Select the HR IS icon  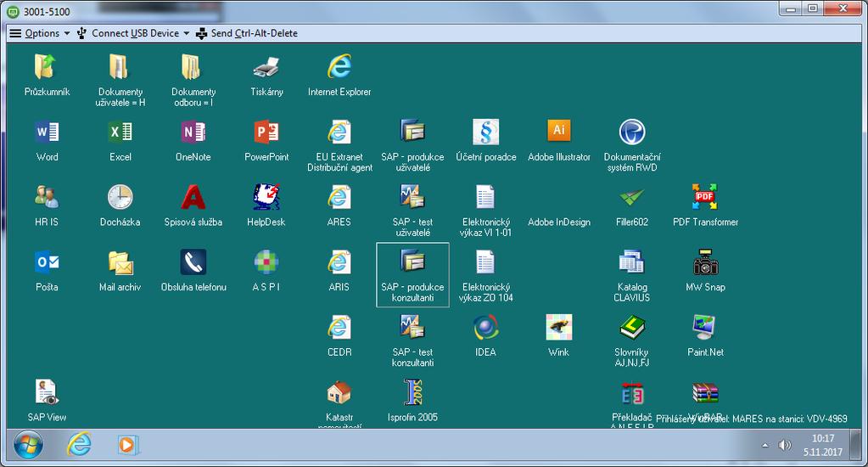[47, 197]
